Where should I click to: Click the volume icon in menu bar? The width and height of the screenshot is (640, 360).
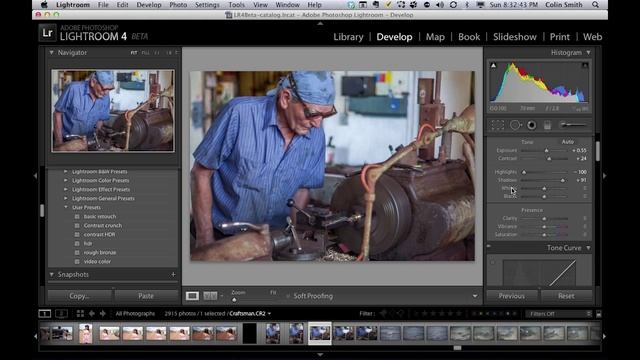click(440, 5)
